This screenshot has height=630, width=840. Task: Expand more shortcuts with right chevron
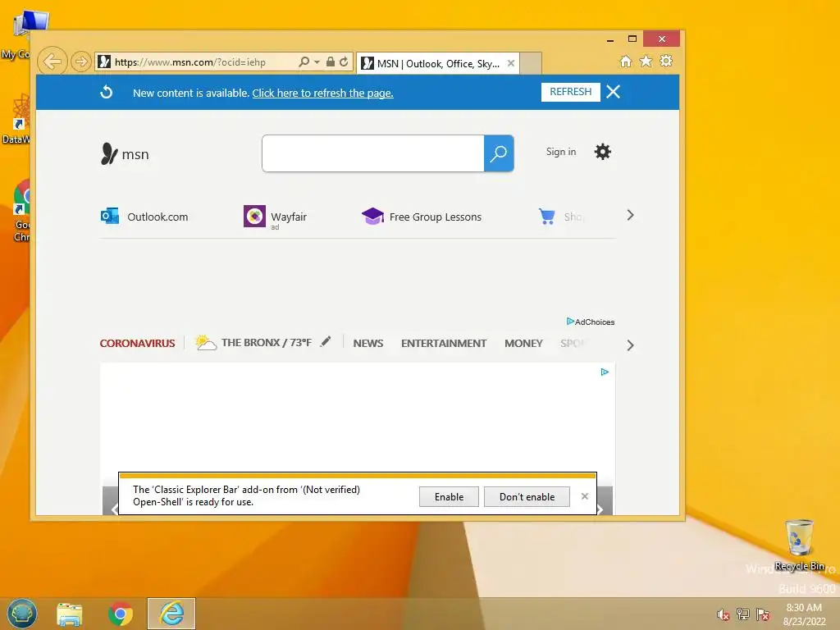pos(631,216)
